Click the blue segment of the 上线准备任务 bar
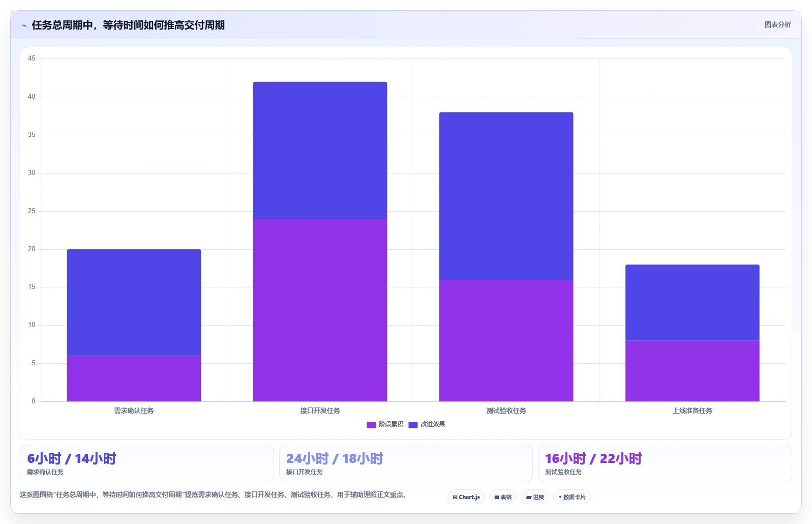Image resolution: width=812 pixels, height=524 pixels. [x=692, y=302]
